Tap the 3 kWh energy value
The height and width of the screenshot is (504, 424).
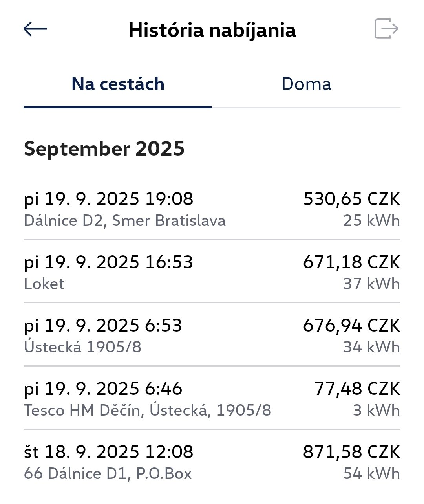pos(376,411)
